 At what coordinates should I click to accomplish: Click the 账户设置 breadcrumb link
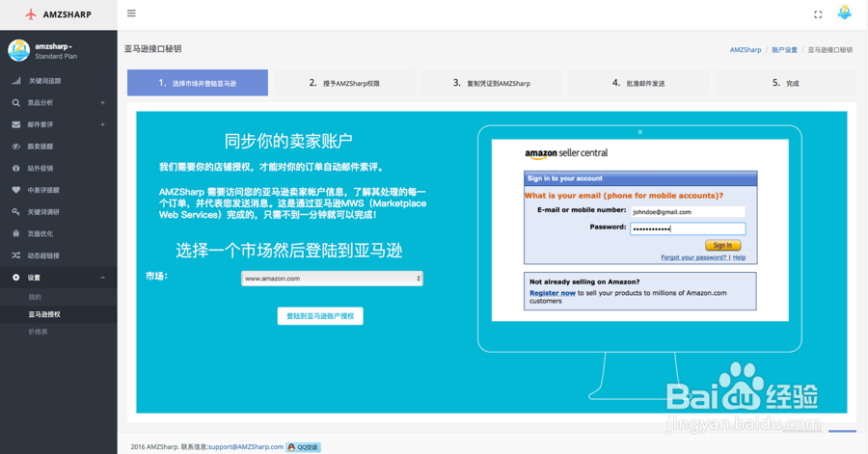[784, 50]
